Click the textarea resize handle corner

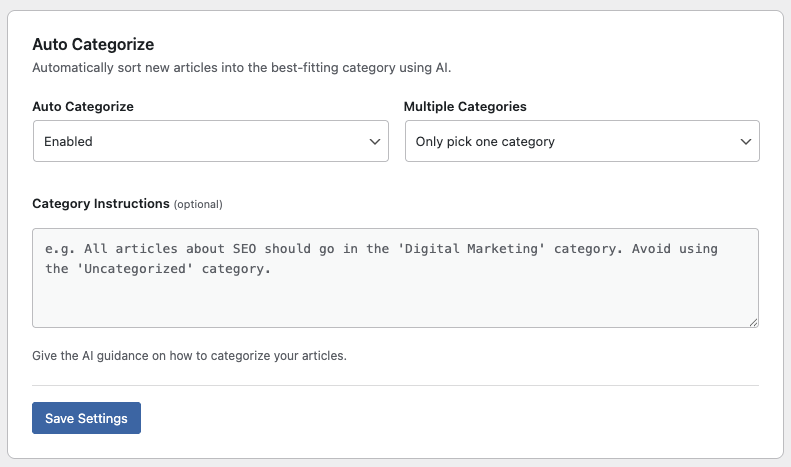[753, 322]
